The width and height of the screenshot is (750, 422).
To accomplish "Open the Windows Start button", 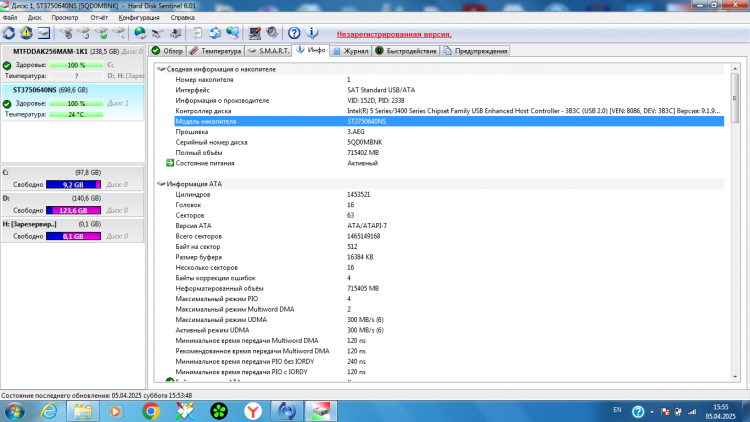I will [15, 411].
